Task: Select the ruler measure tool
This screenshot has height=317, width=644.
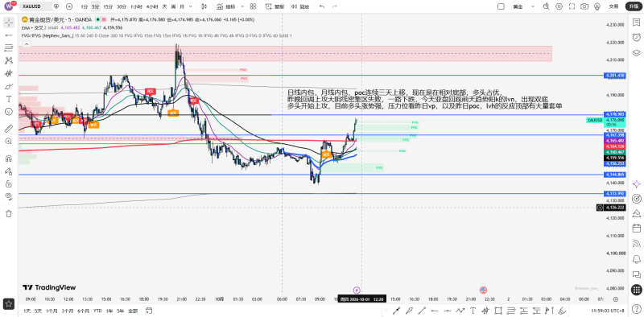Action: [x=9, y=129]
